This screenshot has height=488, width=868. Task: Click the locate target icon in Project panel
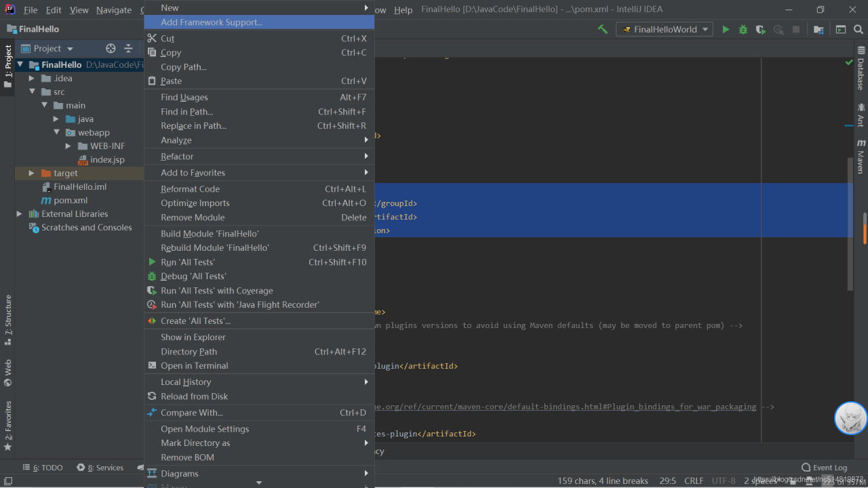pos(111,48)
